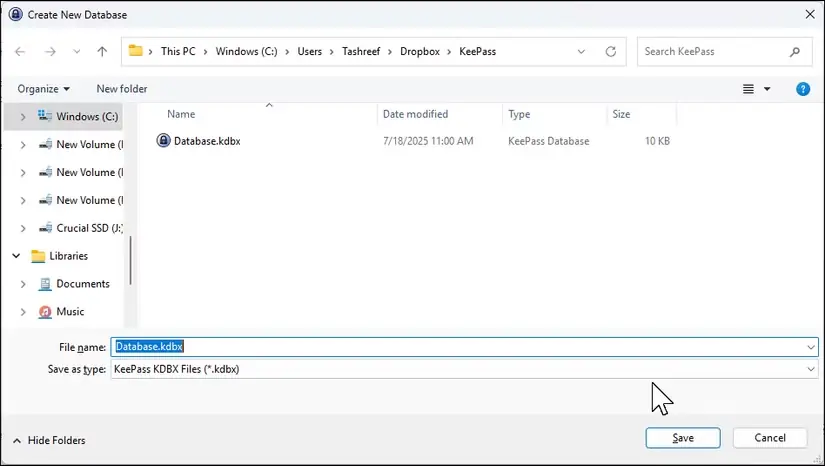
Task: Open the recent locations dropdown arrow
Action: (77, 52)
